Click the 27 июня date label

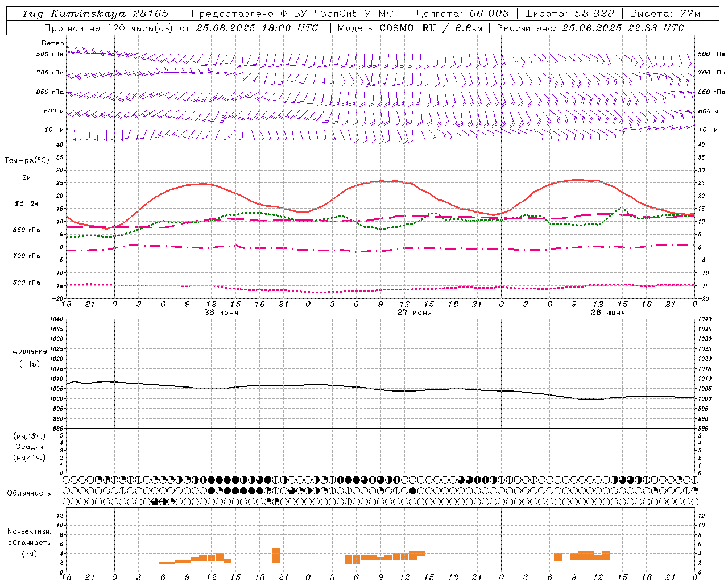(415, 313)
